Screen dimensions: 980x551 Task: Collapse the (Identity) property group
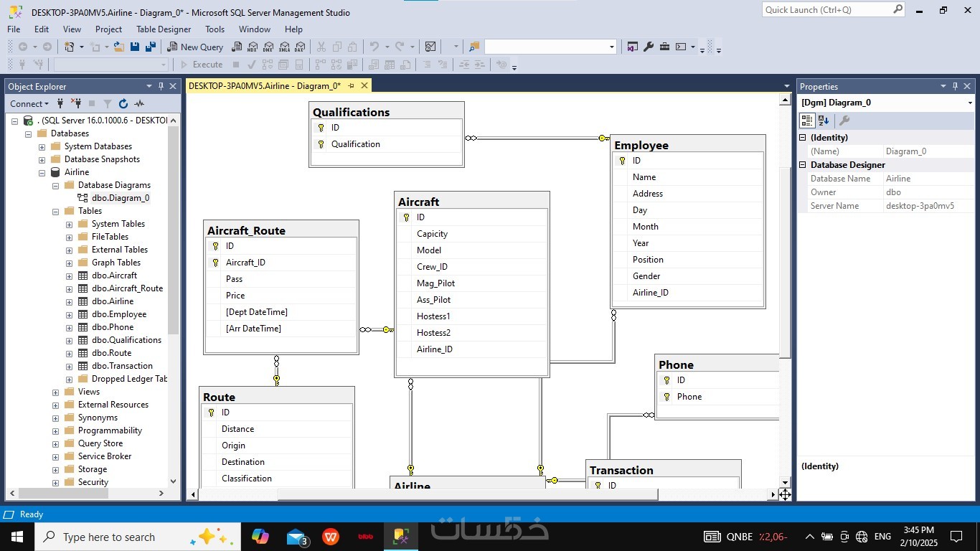(803, 137)
